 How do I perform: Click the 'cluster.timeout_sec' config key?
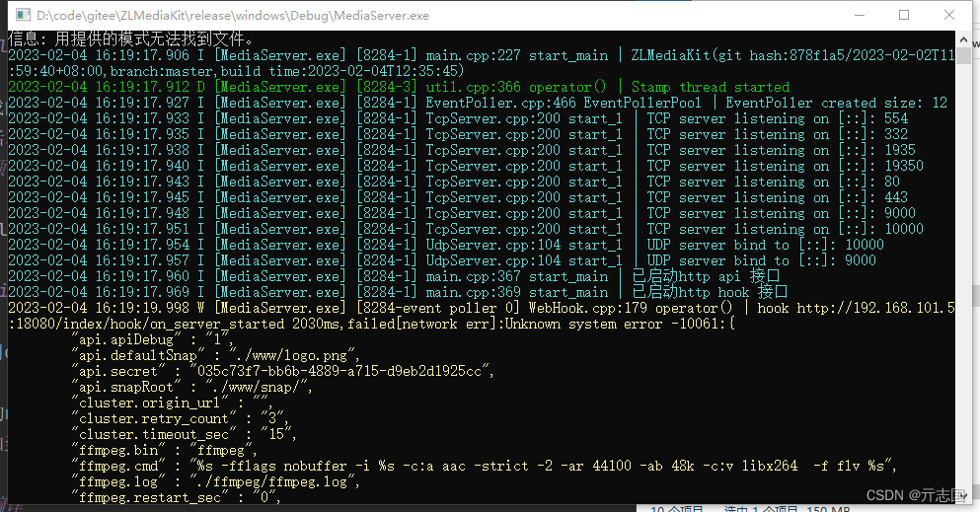(x=154, y=434)
